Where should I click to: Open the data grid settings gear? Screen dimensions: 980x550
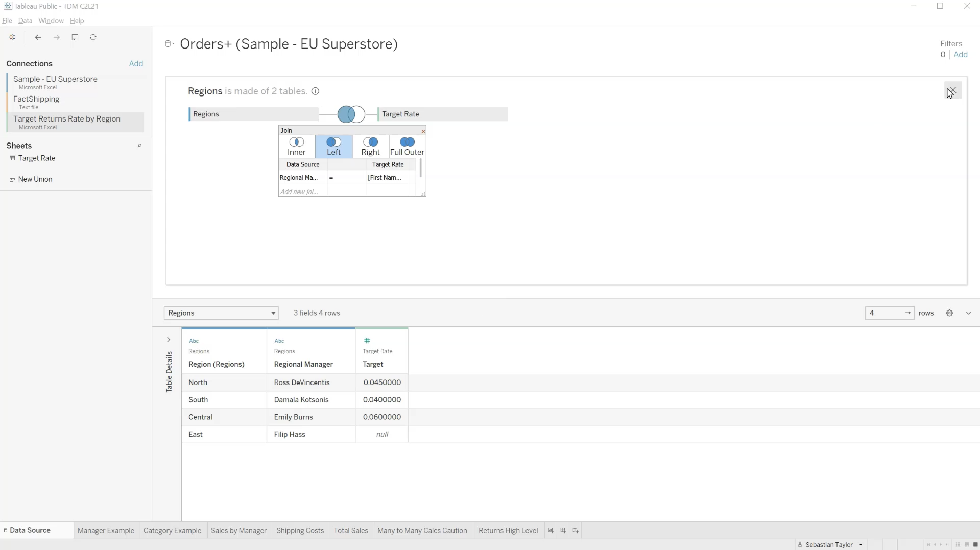click(x=949, y=313)
